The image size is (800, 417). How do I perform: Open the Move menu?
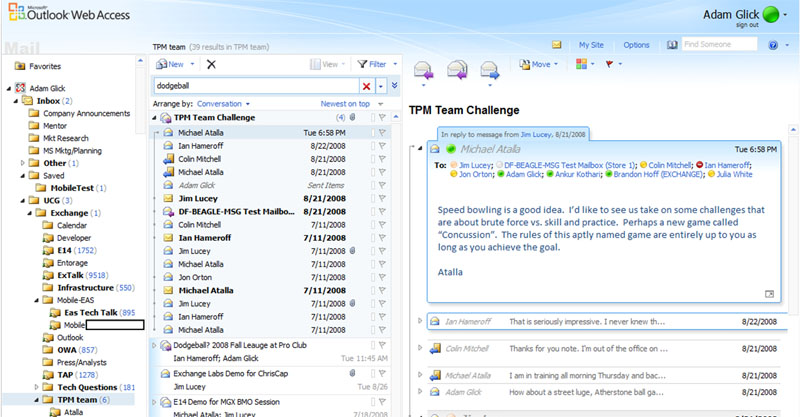click(x=538, y=64)
